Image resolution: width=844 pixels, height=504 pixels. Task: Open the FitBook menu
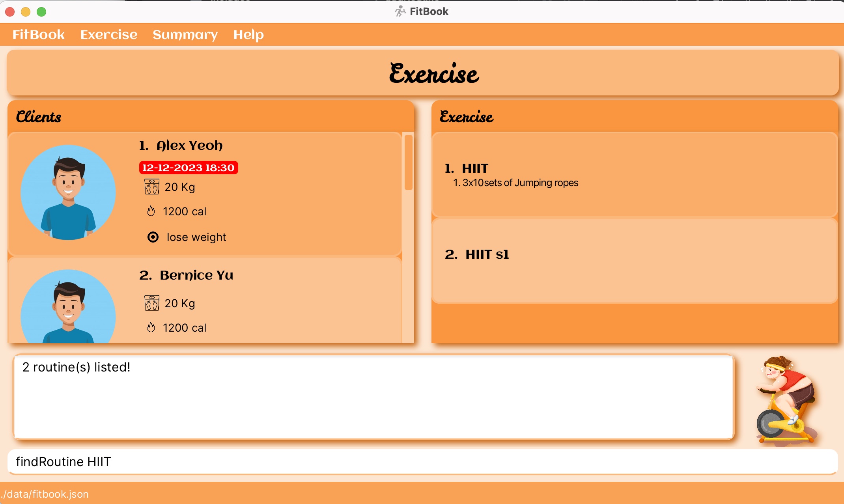coord(38,35)
